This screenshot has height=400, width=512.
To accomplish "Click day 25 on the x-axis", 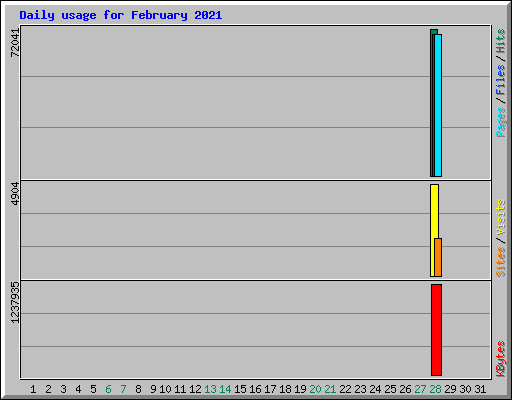I will [x=390, y=389].
